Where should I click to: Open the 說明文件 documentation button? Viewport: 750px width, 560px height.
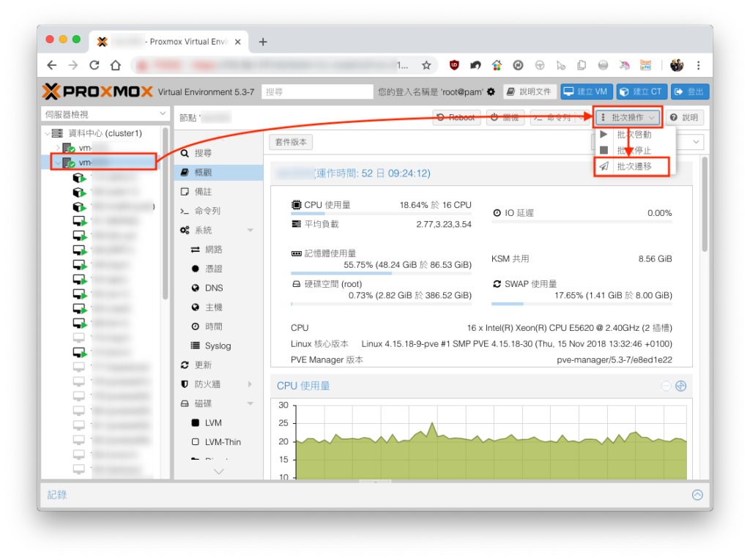(x=530, y=92)
